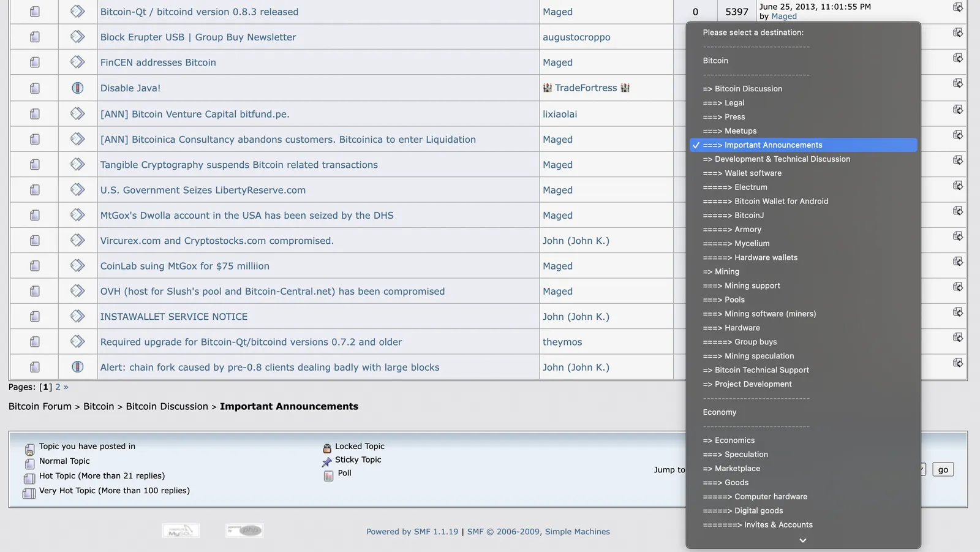Click diamond icon in LibertyReserve.com row

click(77, 189)
